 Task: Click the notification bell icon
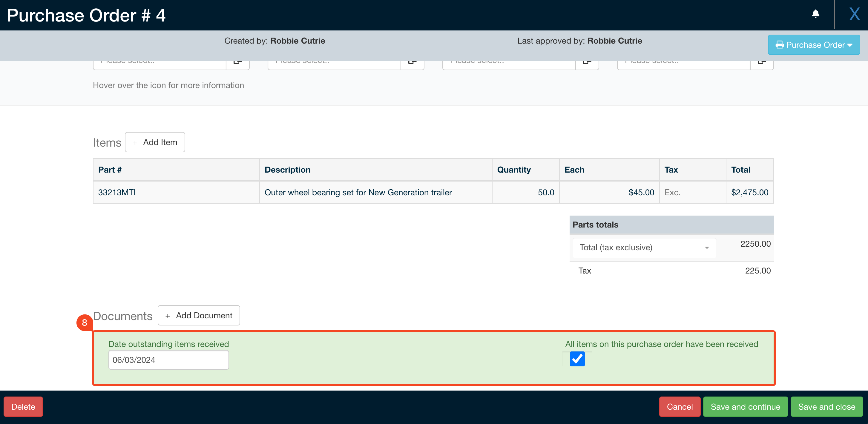[x=816, y=14]
